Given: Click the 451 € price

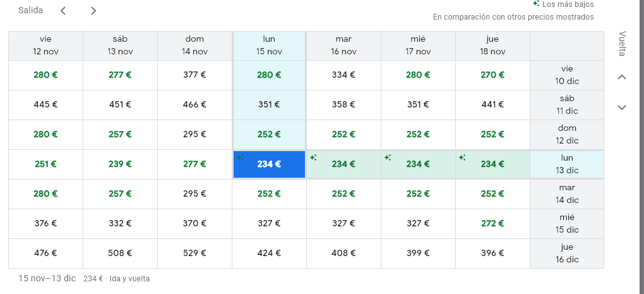Looking at the screenshot, I should [x=121, y=105].
